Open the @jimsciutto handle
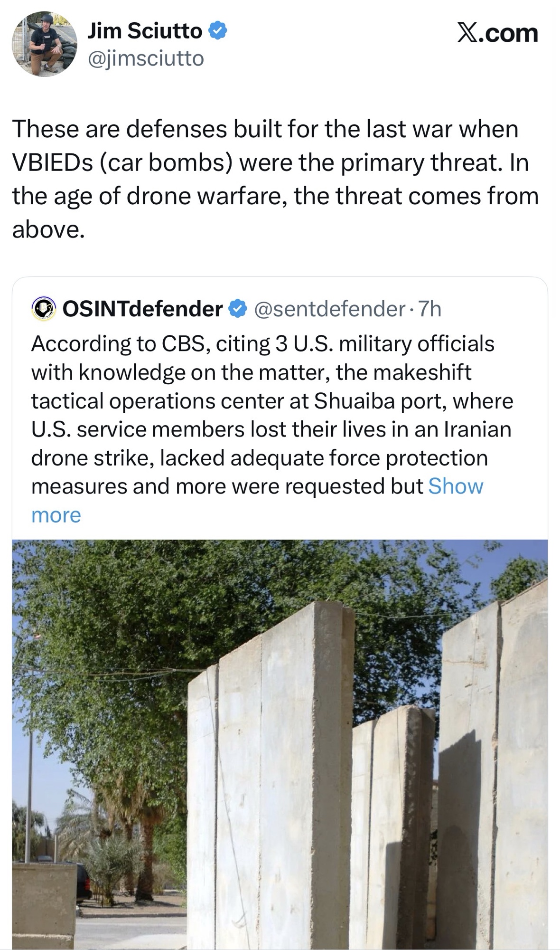The image size is (560, 950). coord(146,58)
